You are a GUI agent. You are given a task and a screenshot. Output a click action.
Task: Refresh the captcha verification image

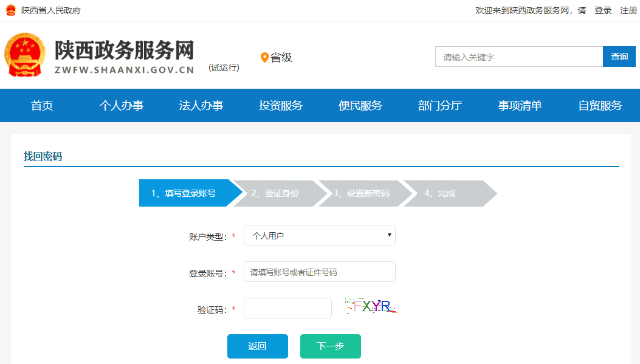[x=371, y=307]
